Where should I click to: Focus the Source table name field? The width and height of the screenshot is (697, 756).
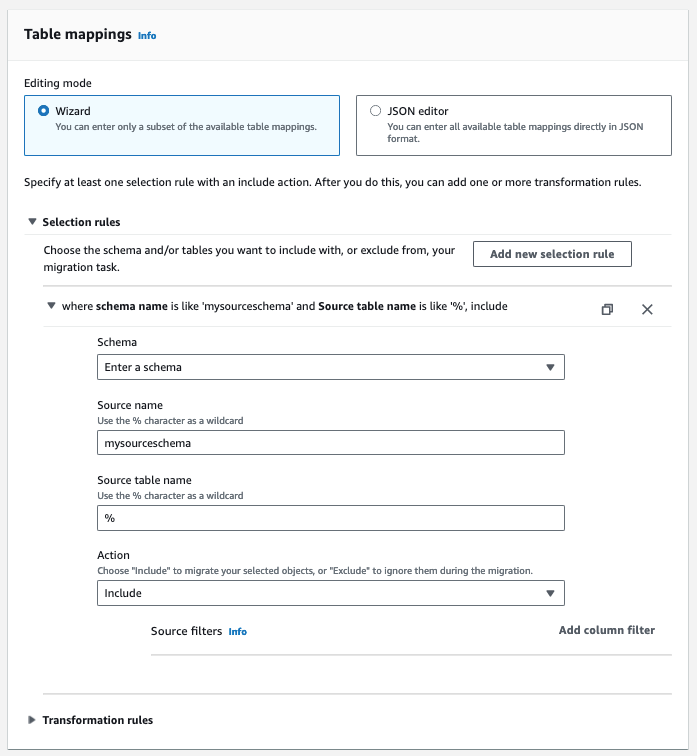(330, 518)
